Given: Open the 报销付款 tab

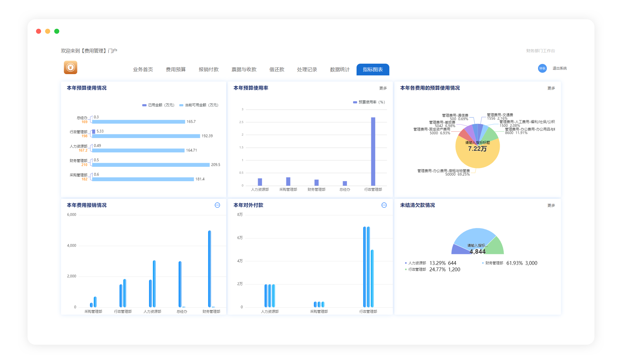Looking at the screenshot, I should [209, 70].
